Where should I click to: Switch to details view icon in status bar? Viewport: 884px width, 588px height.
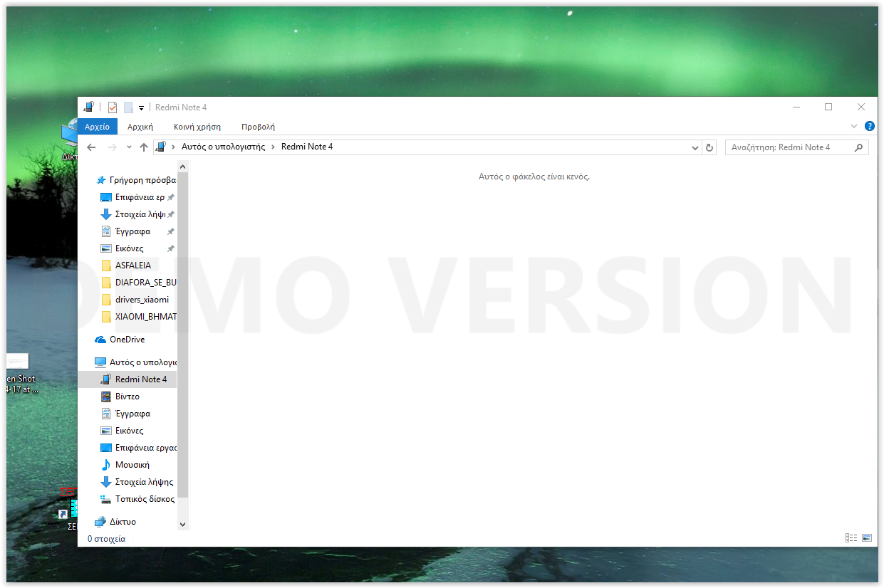[x=851, y=538]
